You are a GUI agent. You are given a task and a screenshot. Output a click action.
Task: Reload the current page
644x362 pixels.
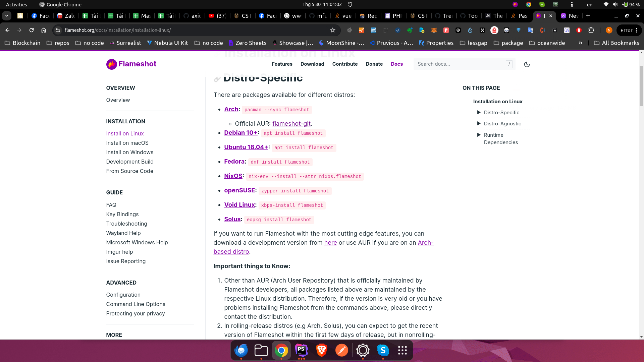coord(32,30)
